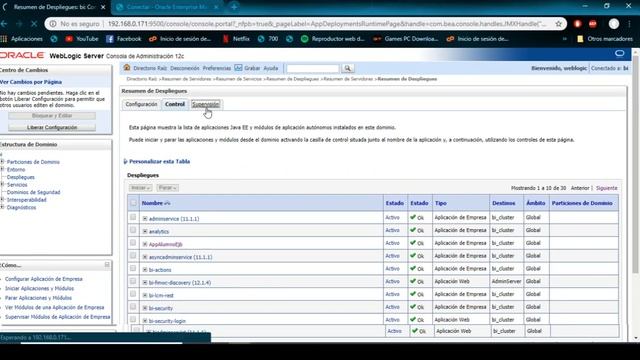
Task: Open the Iniciar dropdown button
Action: [141, 188]
